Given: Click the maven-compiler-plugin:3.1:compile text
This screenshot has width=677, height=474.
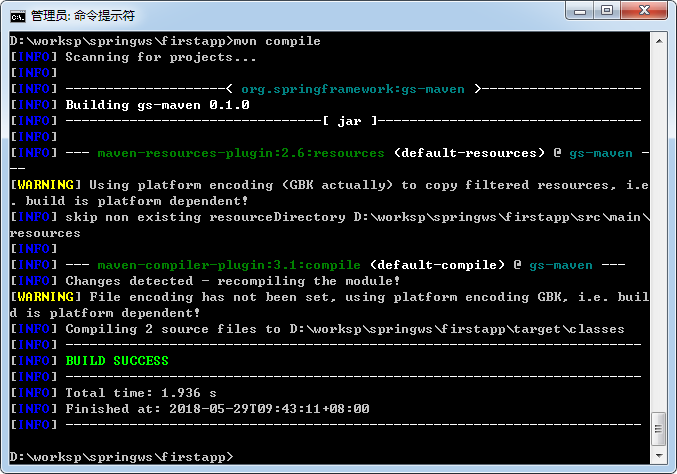Looking at the screenshot, I should [229, 265].
